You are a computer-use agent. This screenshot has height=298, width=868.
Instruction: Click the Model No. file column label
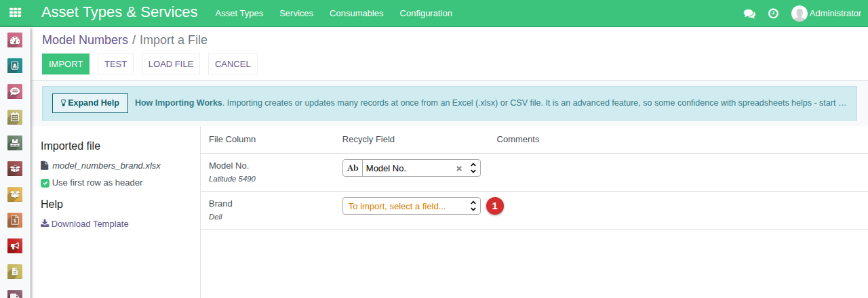point(229,165)
